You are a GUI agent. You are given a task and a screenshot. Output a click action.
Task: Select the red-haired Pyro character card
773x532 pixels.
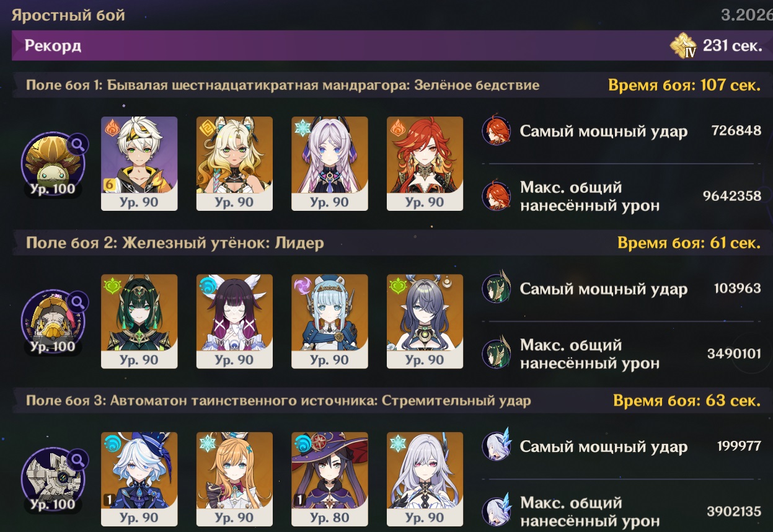click(x=425, y=164)
